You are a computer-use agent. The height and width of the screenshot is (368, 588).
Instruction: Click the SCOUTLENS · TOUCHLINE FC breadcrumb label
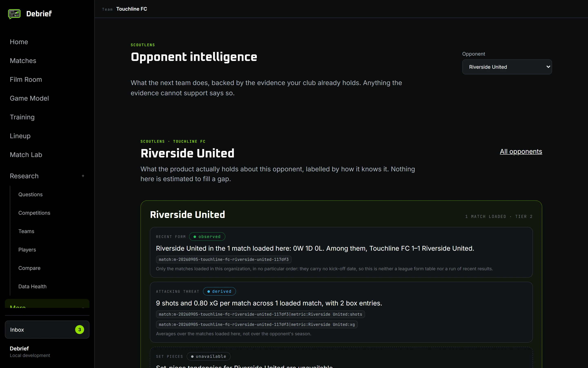[x=173, y=141]
